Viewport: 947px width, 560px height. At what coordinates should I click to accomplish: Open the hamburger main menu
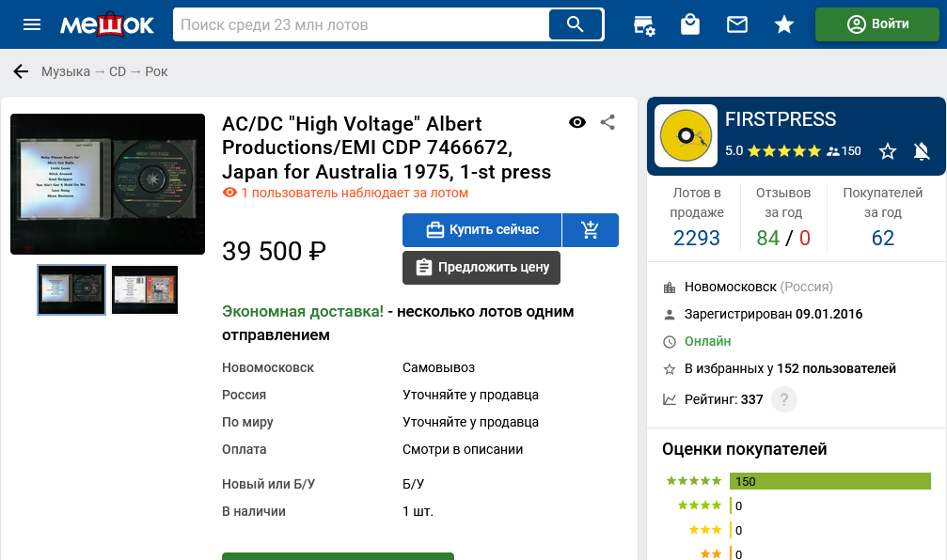pyautogui.click(x=31, y=24)
